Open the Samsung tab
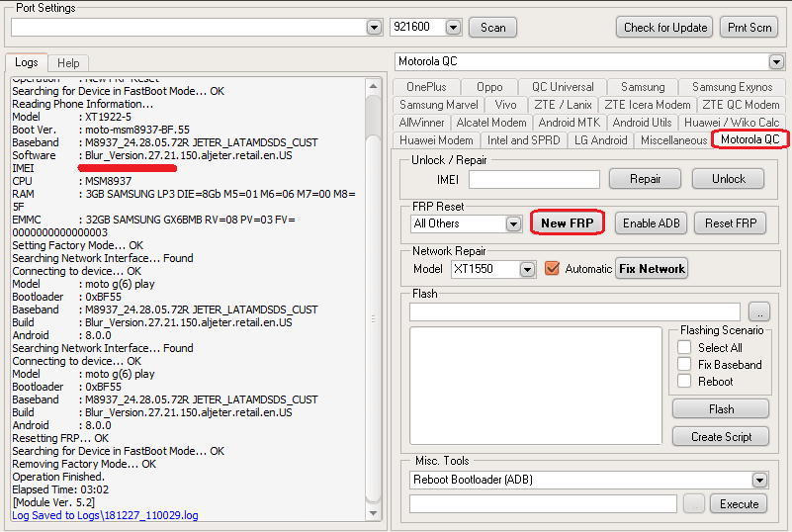Screen dimensions: 792x532 click(643, 87)
